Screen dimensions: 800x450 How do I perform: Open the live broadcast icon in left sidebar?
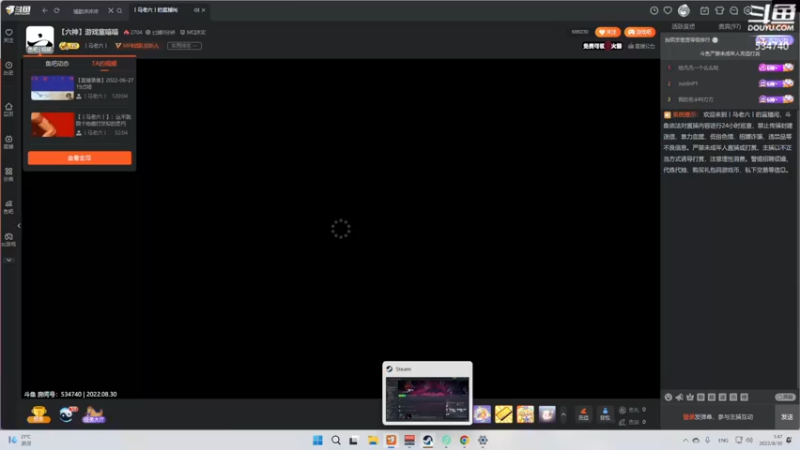(9, 142)
